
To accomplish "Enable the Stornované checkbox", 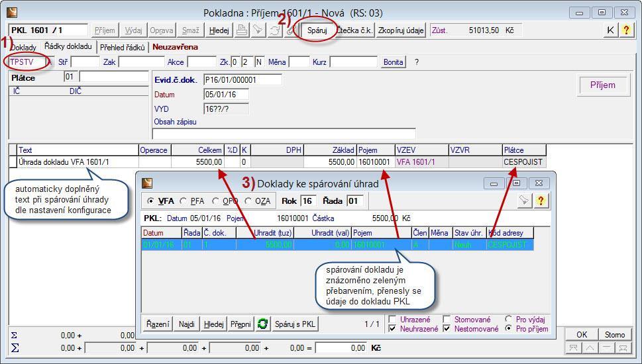I will (x=447, y=319).
